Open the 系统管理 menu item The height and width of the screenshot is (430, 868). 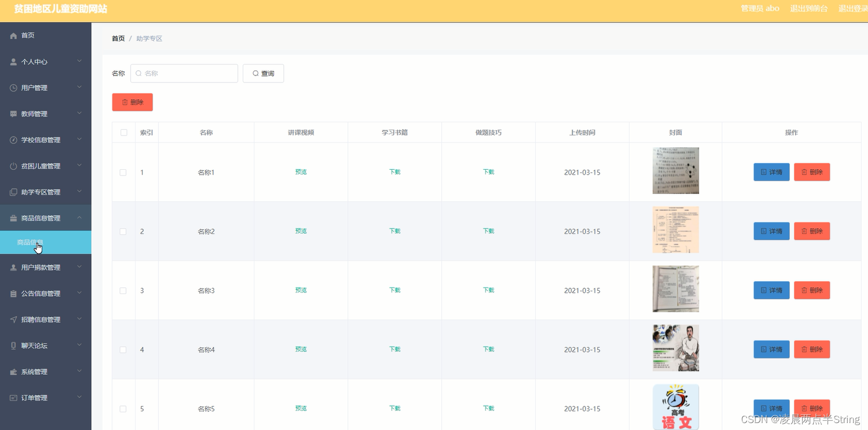pyautogui.click(x=46, y=372)
